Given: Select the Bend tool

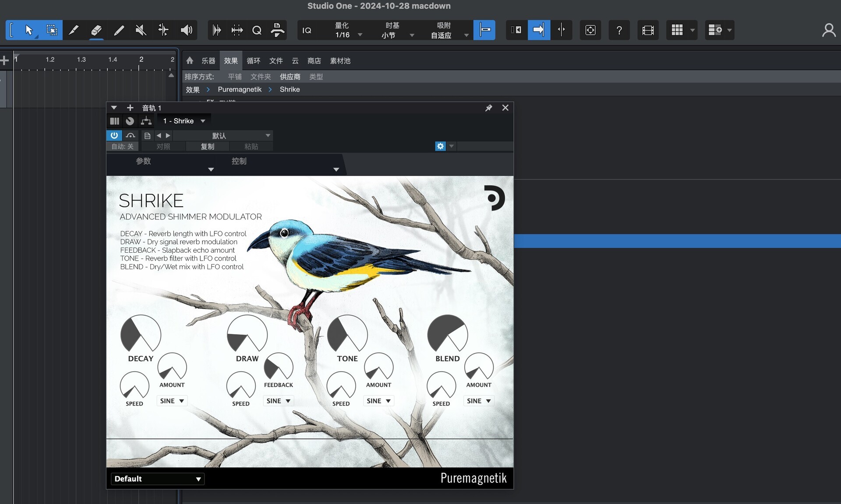Looking at the screenshot, I should coord(163,30).
